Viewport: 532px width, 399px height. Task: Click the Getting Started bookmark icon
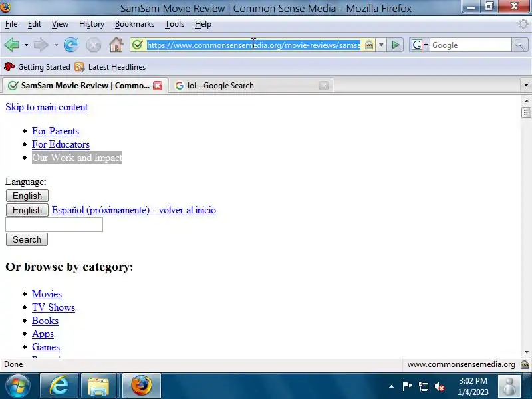tap(9, 67)
